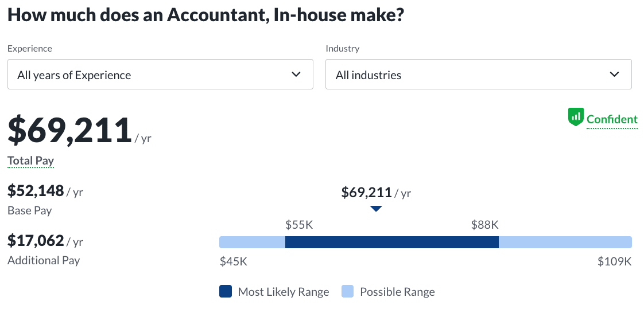Click the Total Pay underlined link

point(30,161)
